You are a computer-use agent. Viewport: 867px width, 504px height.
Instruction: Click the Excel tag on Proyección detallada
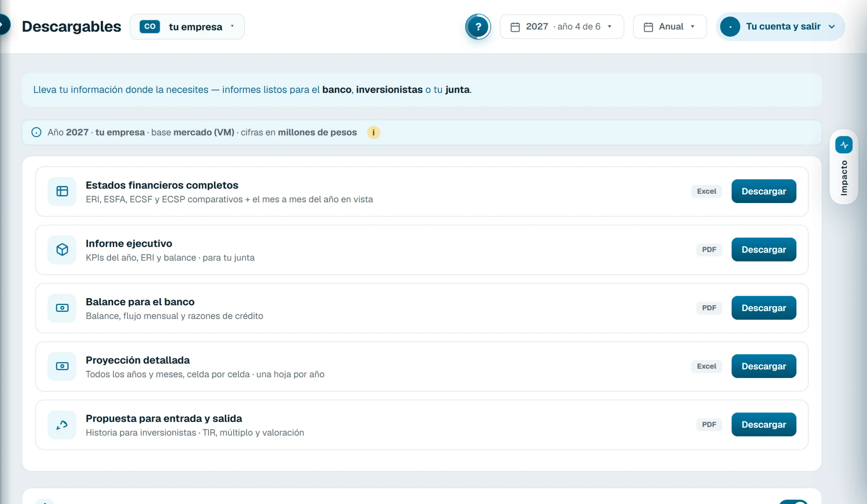pos(707,366)
